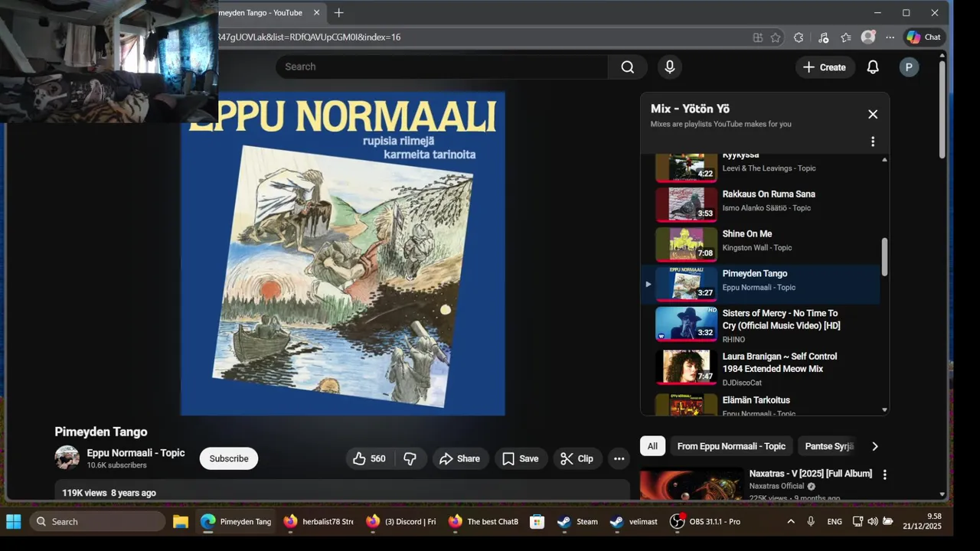Create a Clip of this video
The height and width of the screenshot is (551, 980).
(x=577, y=458)
